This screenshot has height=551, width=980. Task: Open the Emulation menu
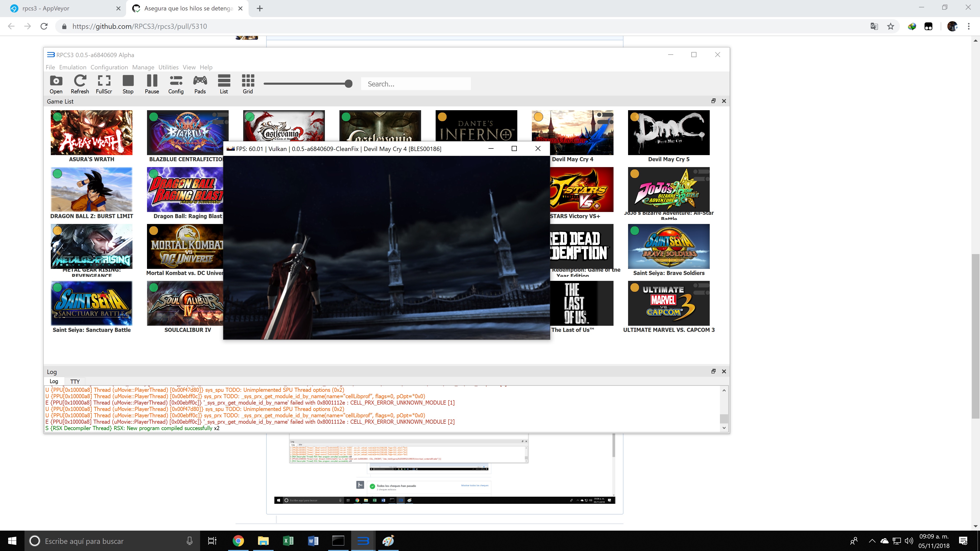[73, 67]
